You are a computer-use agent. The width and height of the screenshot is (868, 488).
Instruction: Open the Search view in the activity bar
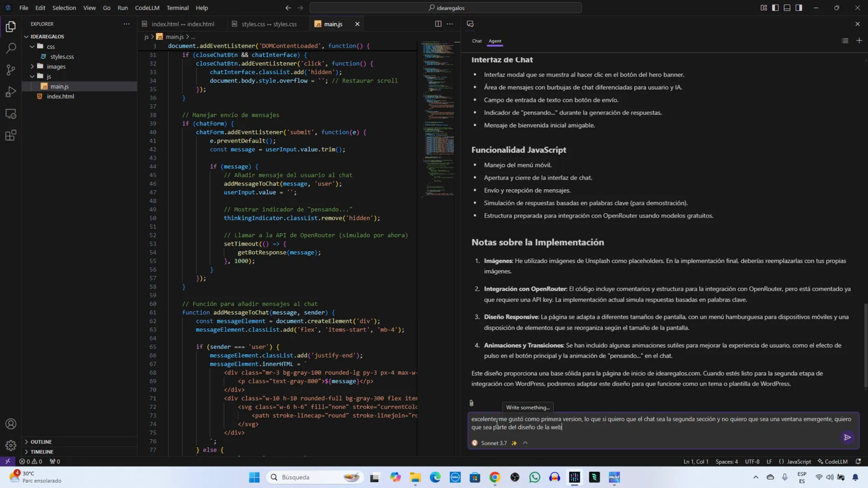click(10, 48)
